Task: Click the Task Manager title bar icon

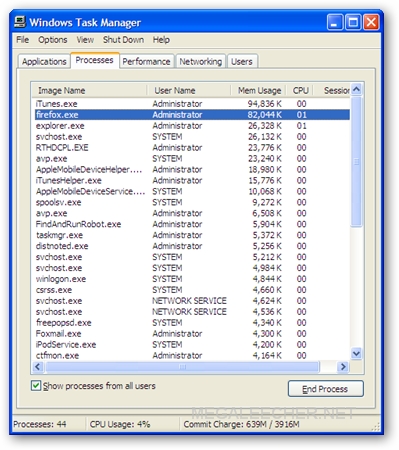Action: click(x=20, y=22)
